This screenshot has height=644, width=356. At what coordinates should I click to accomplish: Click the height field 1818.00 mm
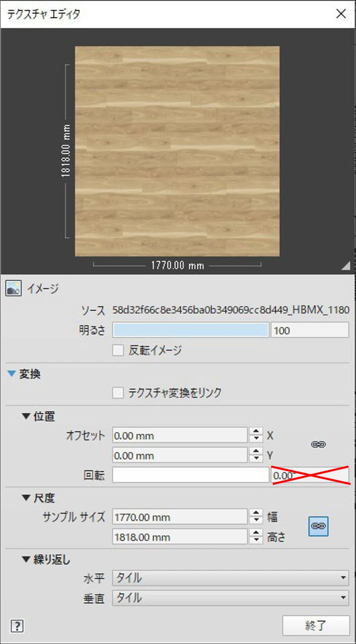180,537
